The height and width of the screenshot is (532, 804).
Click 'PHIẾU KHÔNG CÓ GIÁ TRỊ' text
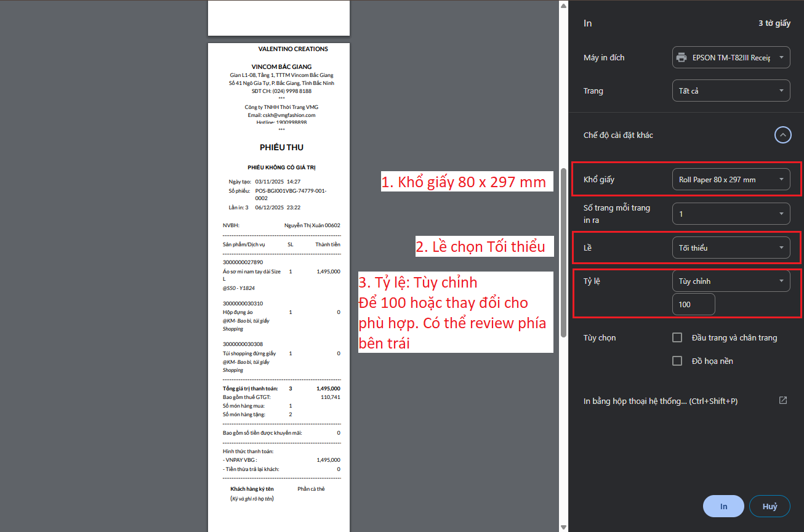pos(281,167)
